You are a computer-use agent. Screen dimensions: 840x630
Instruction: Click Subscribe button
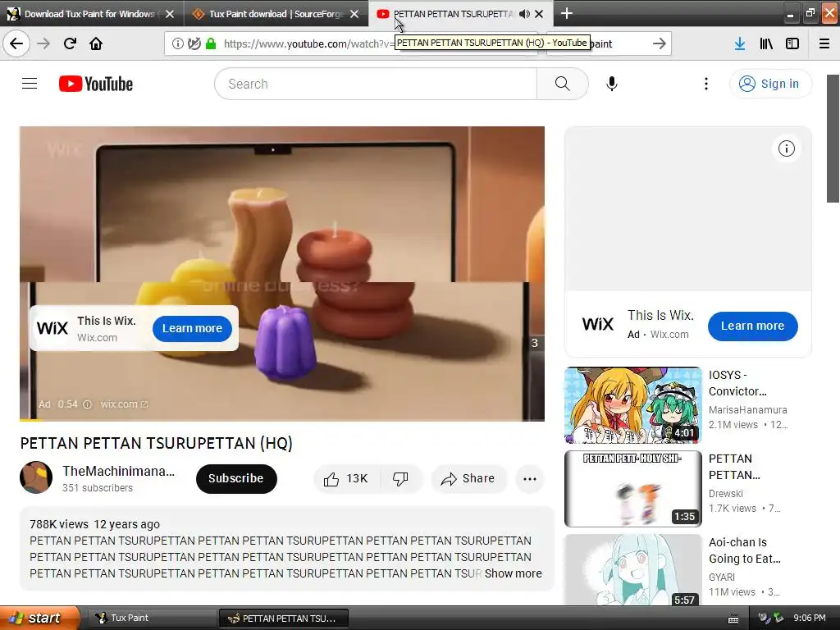click(236, 478)
